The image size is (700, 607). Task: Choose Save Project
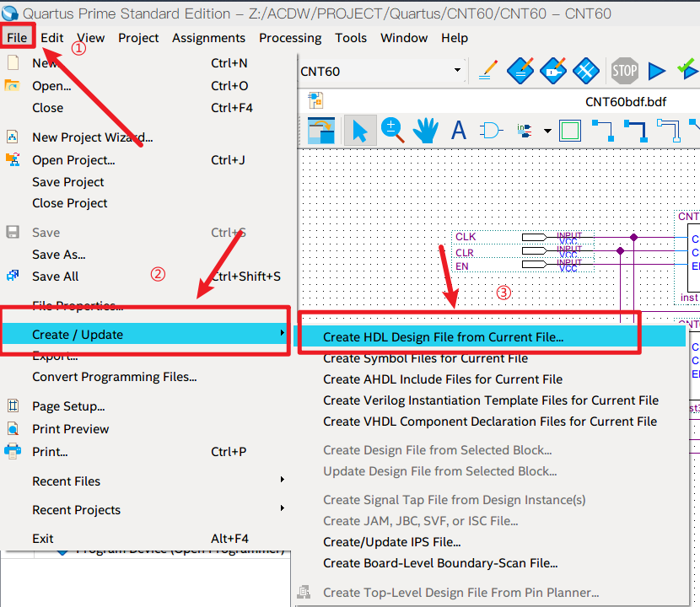(67, 181)
